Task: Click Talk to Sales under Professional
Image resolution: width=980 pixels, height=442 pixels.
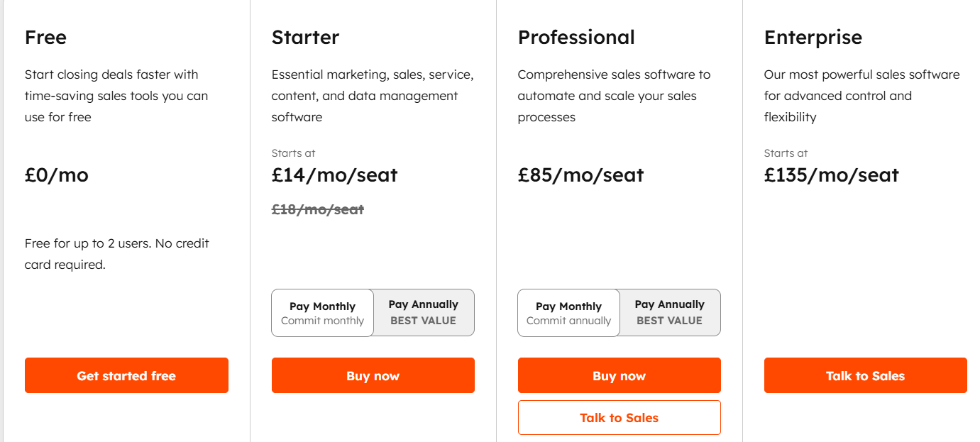Action: pos(619,417)
